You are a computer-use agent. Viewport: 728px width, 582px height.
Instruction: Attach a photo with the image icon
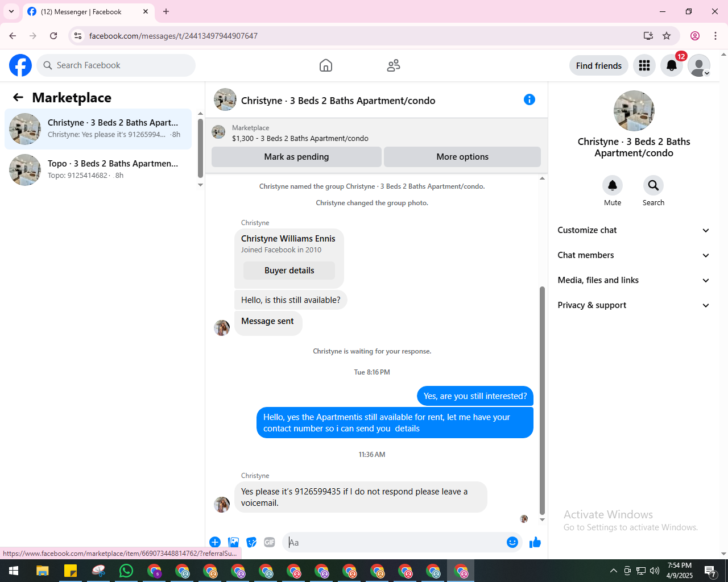233,542
